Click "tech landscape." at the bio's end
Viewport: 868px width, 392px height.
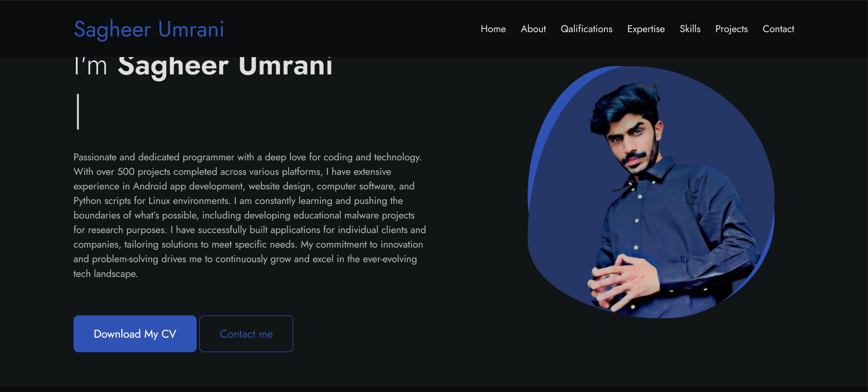[106, 274]
